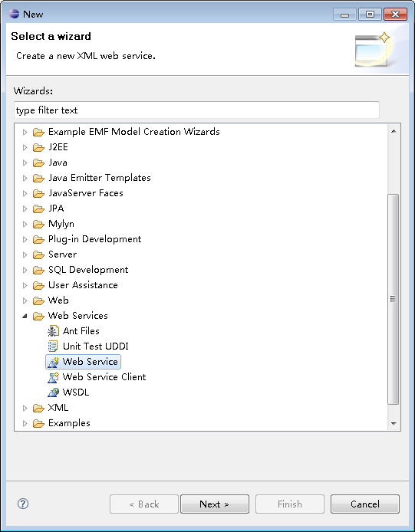Click the Web Services folder icon
The height and width of the screenshot is (532, 415).
click(38, 316)
